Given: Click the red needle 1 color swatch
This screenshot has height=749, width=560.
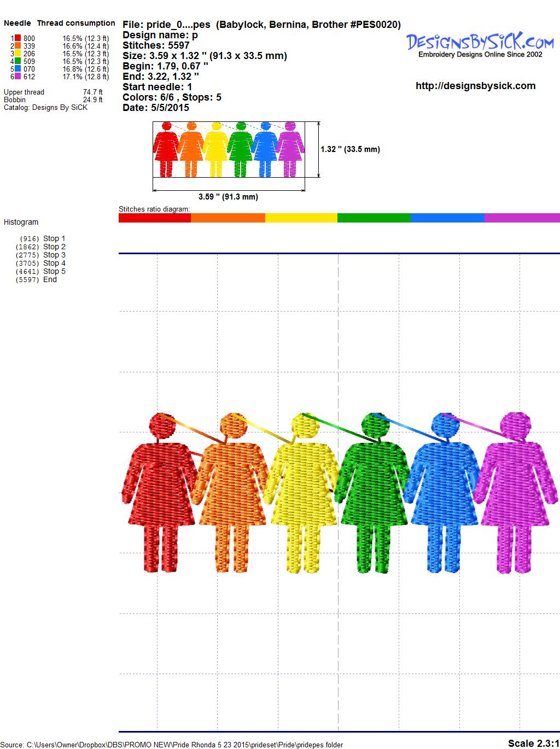Looking at the screenshot, I should [18, 38].
